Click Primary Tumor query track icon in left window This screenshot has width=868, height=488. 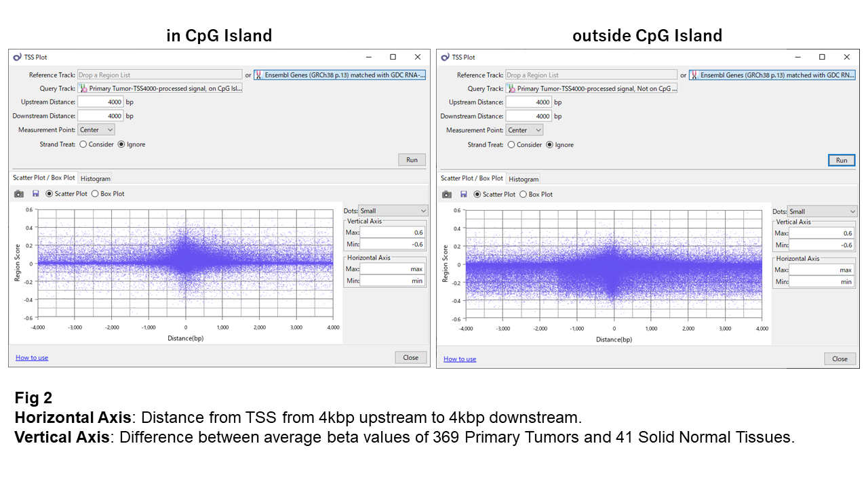83,89
